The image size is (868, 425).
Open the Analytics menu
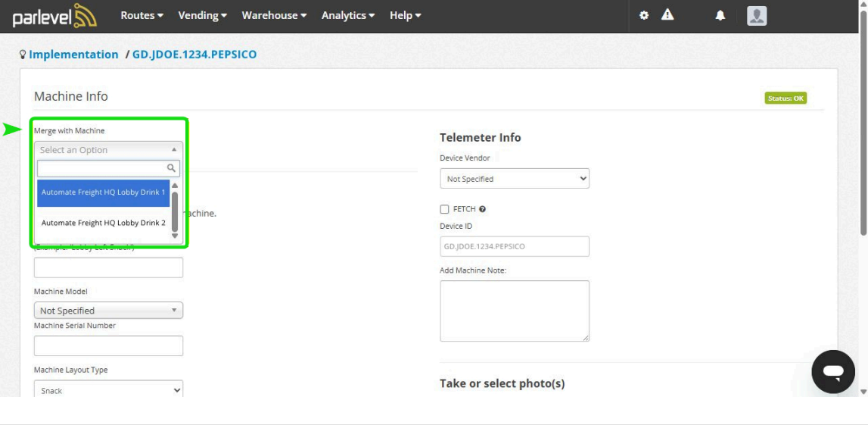coord(348,15)
